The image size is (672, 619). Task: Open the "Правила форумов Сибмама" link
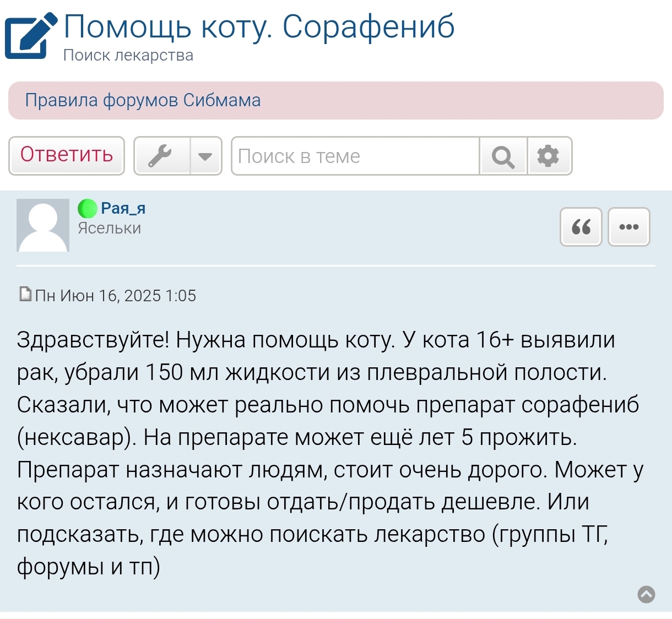[143, 100]
